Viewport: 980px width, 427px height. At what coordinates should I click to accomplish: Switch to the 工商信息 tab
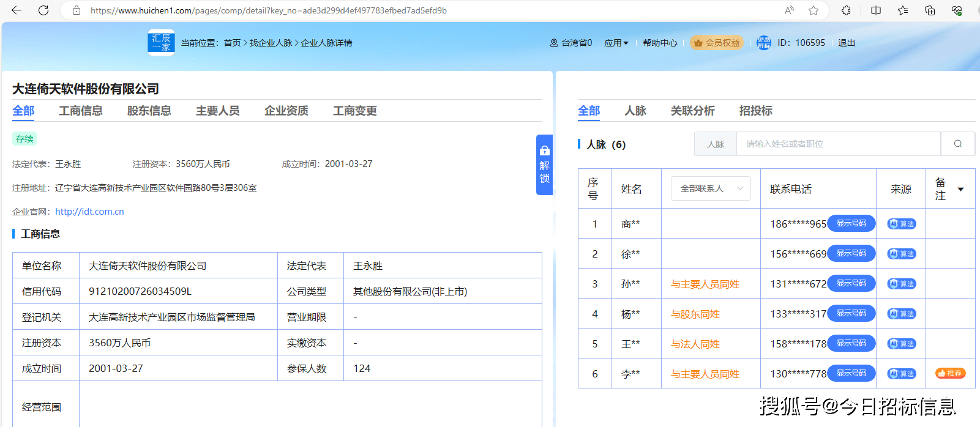[x=81, y=111]
